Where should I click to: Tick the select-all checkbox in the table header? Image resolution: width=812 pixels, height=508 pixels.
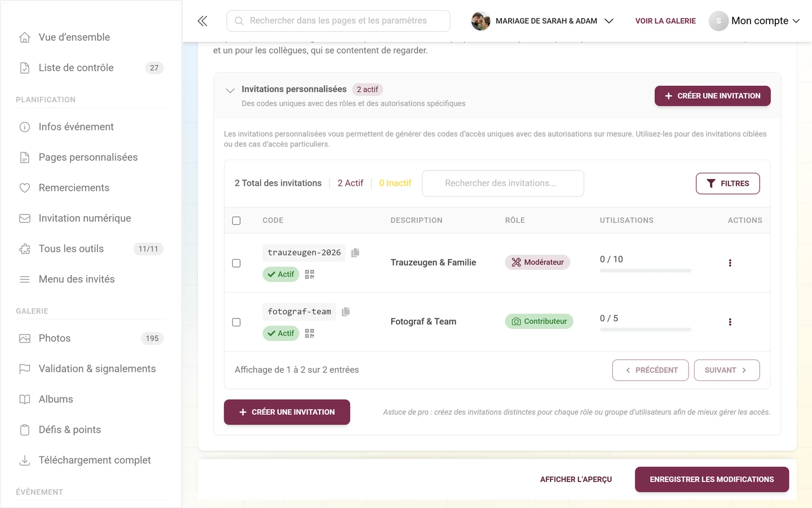pyautogui.click(x=236, y=221)
